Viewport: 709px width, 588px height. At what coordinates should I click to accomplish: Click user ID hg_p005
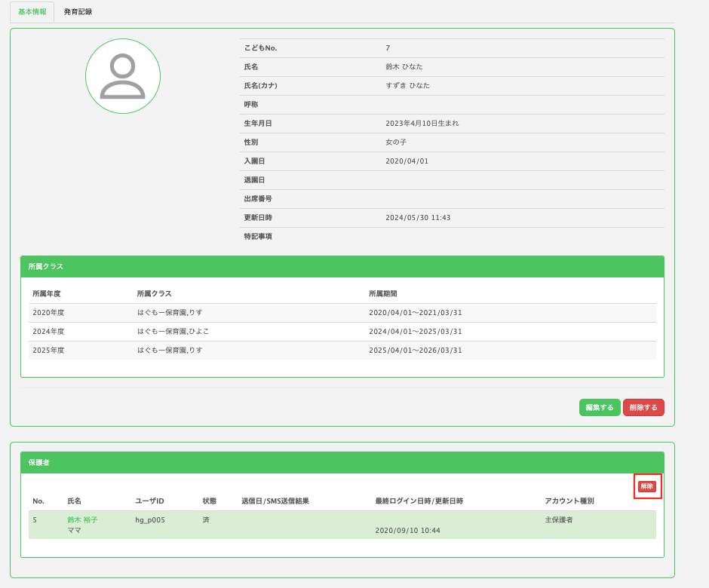(x=150, y=519)
